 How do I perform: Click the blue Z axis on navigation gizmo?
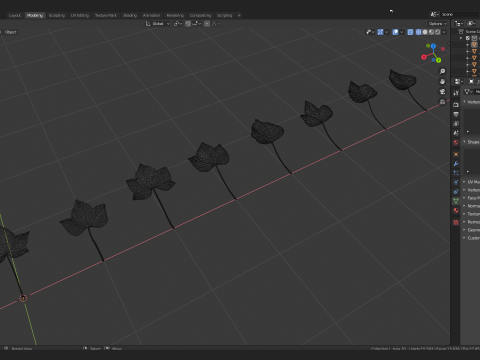coord(433,46)
